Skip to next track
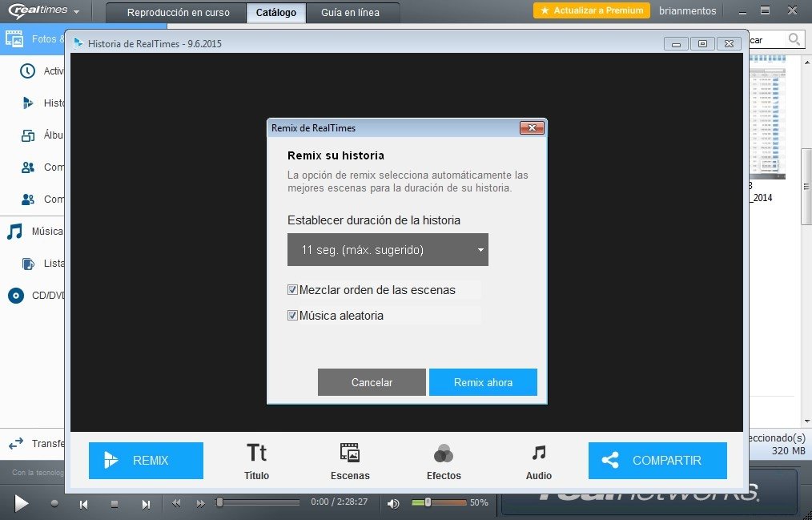The image size is (812, 520). point(146,504)
